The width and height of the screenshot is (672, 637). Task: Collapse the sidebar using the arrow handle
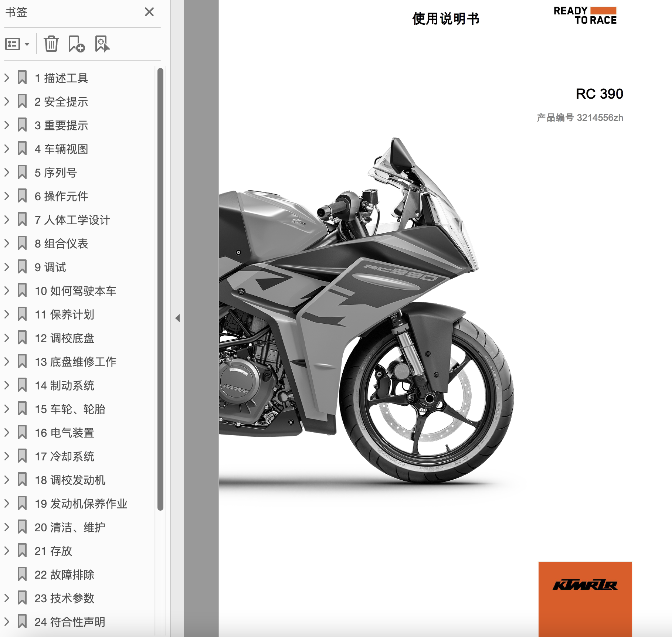pos(177,318)
